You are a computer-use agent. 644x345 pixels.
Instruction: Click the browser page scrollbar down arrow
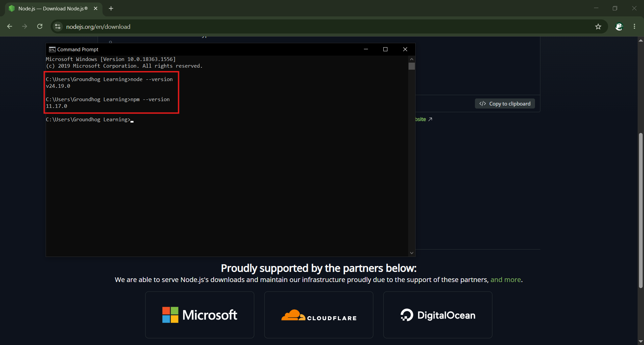point(641,342)
